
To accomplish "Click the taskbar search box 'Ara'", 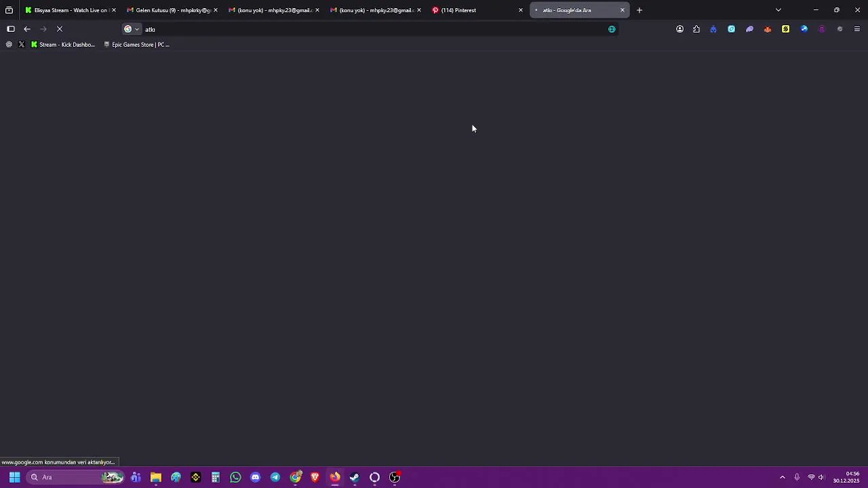I will coord(76,477).
